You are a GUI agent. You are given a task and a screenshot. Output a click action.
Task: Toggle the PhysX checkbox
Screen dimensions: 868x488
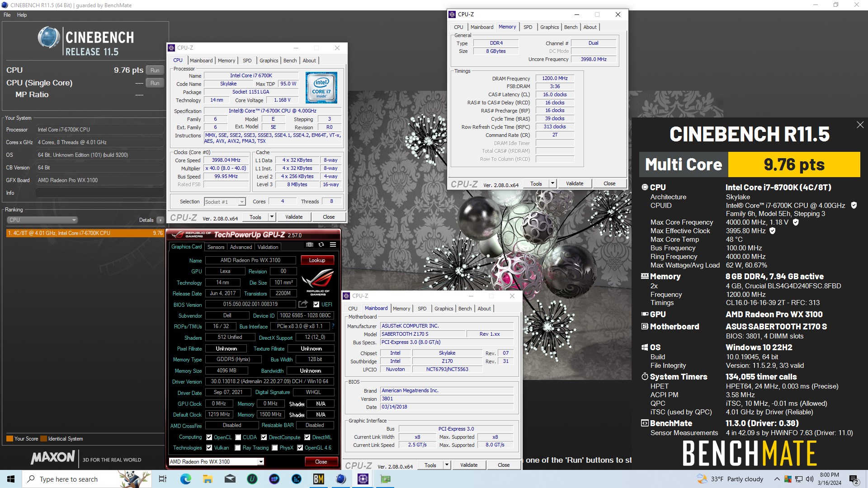[x=274, y=448]
